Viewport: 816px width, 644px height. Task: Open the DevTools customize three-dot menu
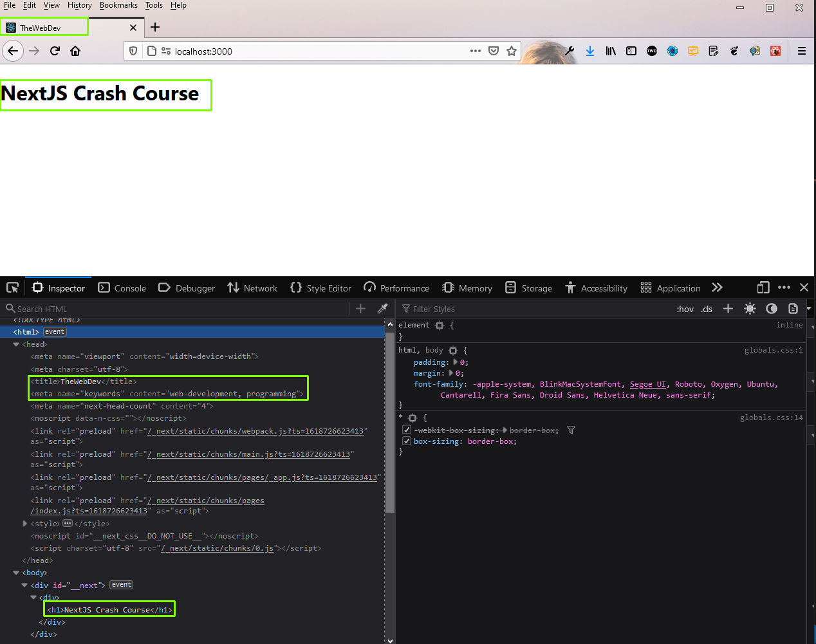pos(784,288)
